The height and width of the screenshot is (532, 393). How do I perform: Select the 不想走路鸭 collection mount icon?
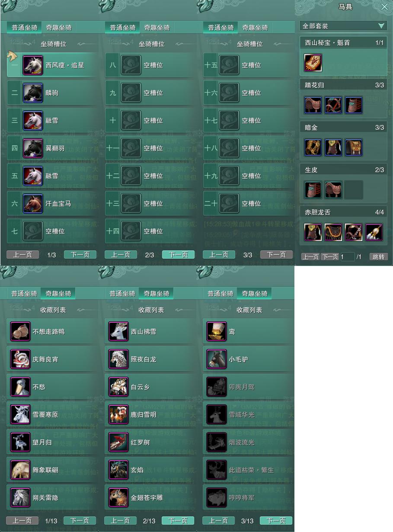click(20, 332)
